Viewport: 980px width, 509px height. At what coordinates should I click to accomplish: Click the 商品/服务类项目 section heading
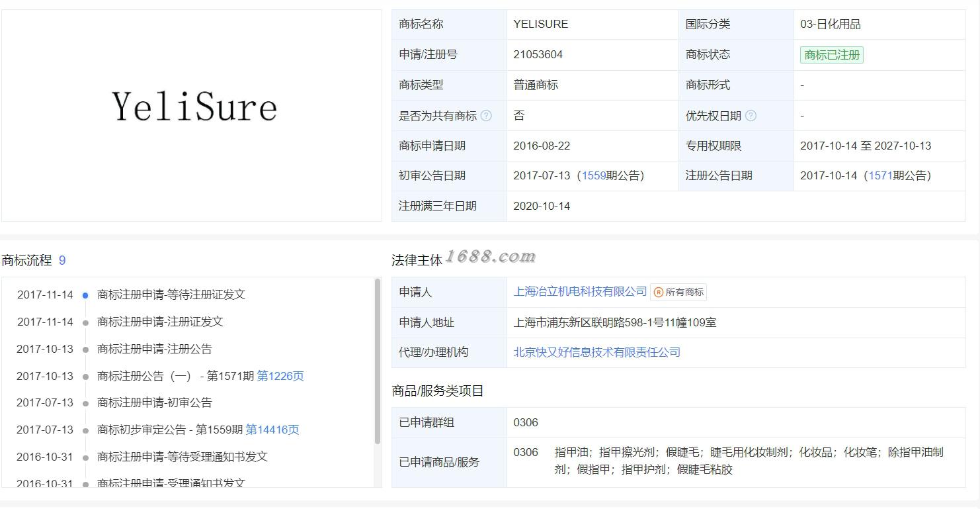pyautogui.click(x=438, y=391)
